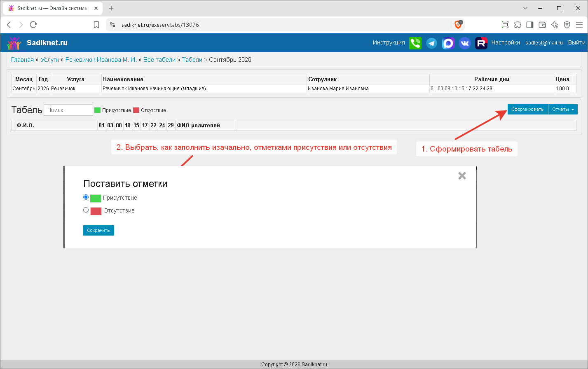Open Табели breadcrumb link
The width and height of the screenshot is (588, 369).
tap(192, 60)
